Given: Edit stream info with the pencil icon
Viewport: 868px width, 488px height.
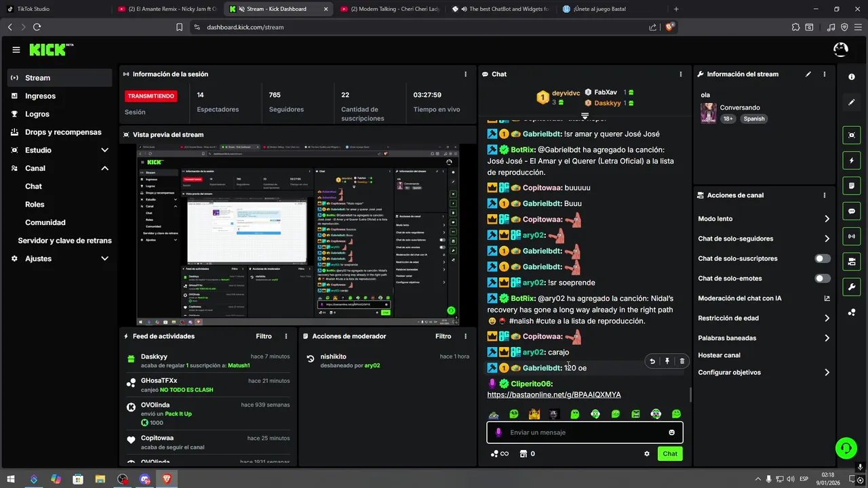Looking at the screenshot, I should pos(808,74).
